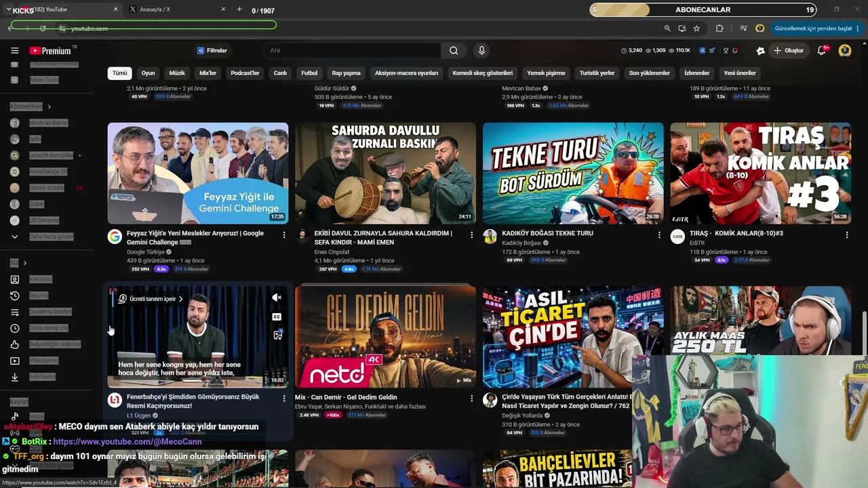Open more options for the Fenerbahçe video
The image size is (868, 488).
click(x=284, y=399)
